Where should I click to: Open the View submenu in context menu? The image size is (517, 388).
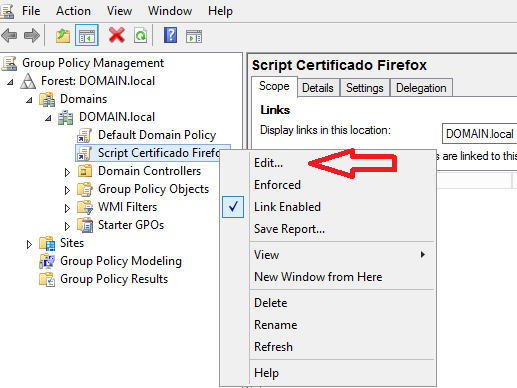343,255
